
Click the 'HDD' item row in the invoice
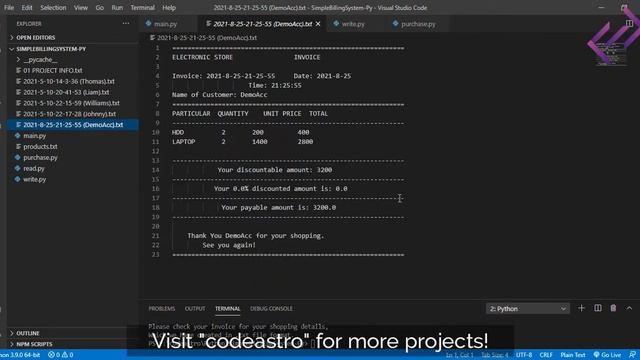click(240, 132)
